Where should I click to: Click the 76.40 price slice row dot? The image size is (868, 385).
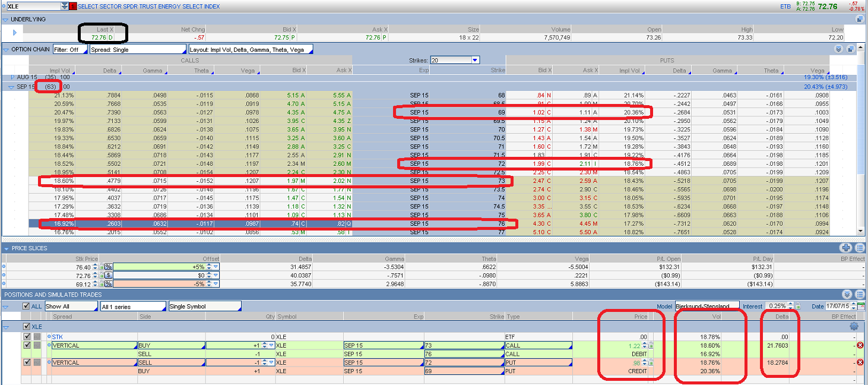(3, 267)
